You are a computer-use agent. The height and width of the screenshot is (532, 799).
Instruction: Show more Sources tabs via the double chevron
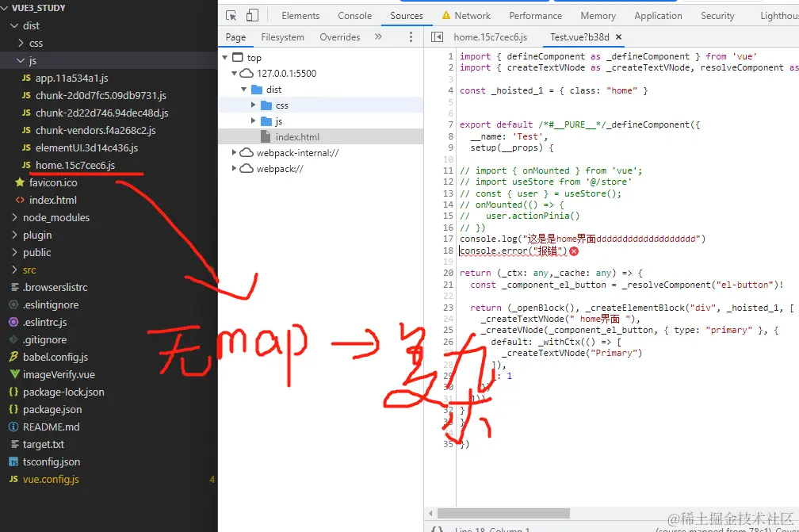pos(378,36)
